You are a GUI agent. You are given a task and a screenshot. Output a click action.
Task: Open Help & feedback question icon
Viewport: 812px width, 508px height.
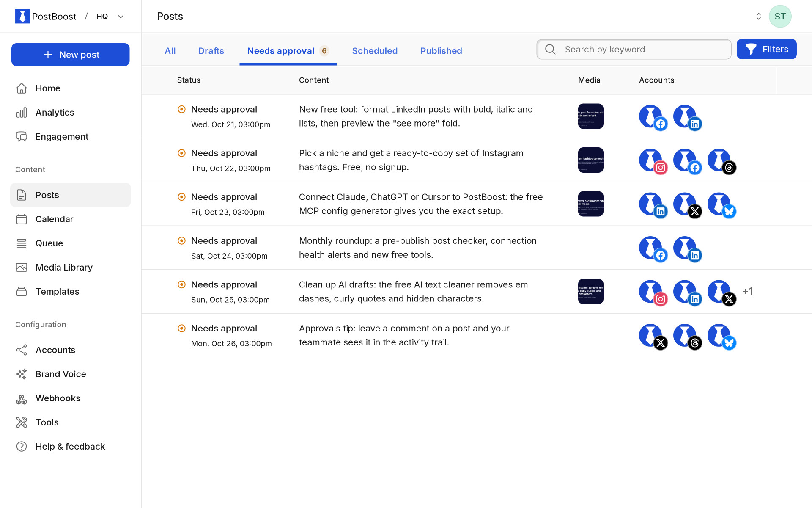click(x=22, y=446)
